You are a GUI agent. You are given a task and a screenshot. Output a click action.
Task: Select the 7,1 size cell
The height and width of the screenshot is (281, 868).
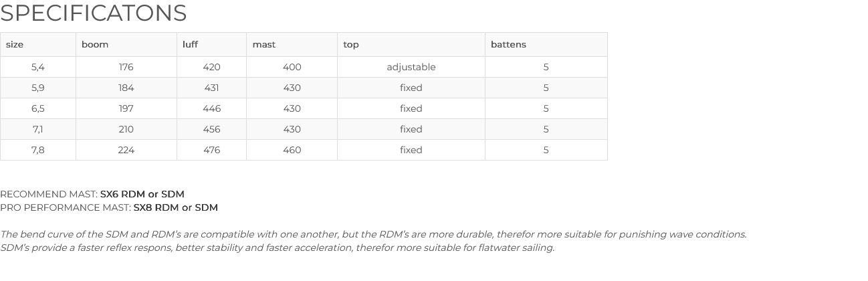(38, 129)
